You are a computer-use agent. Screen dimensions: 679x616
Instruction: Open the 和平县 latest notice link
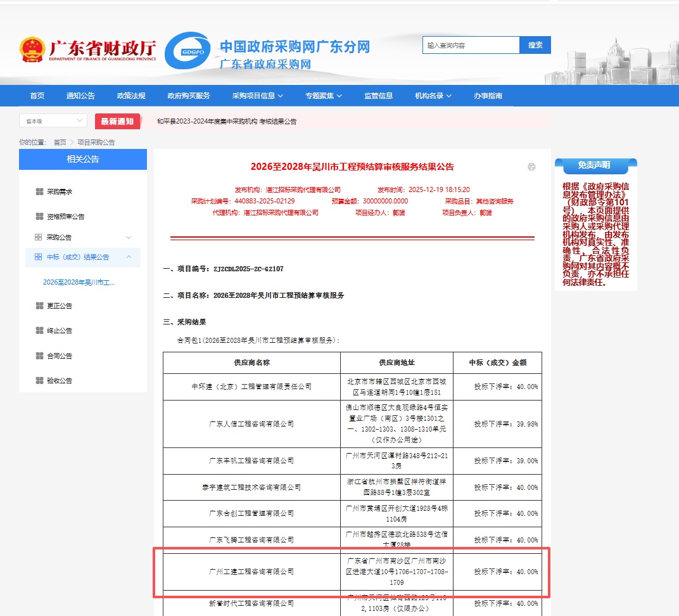(x=227, y=121)
